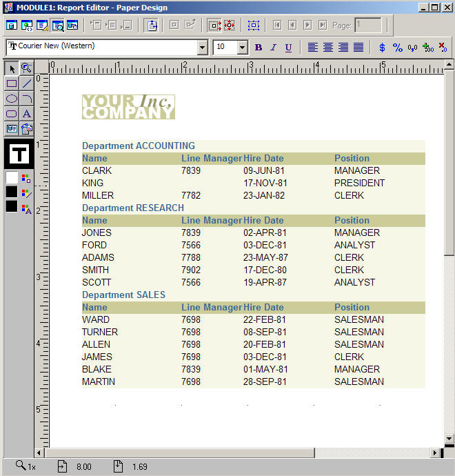This screenshot has height=476, width=455.
Task: Select the Arc drawing tool
Action: 27,99
